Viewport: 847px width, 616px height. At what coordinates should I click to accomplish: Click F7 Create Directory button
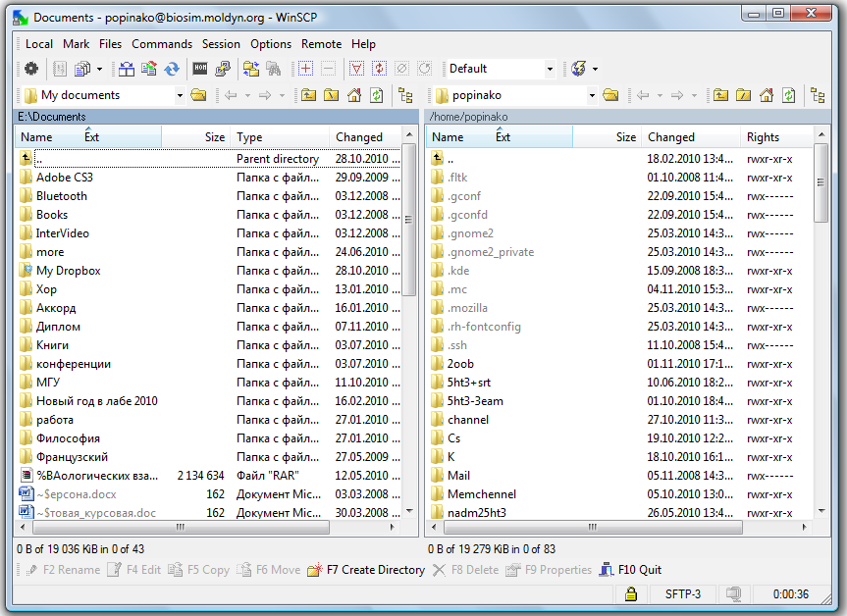(366, 570)
